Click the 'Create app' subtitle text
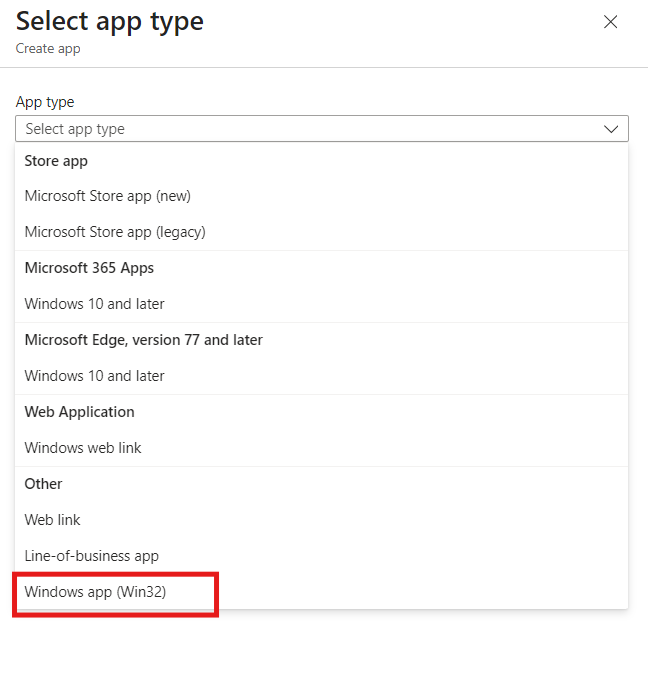The width and height of the screenshot is (648, 678). [x=48, y=49]
